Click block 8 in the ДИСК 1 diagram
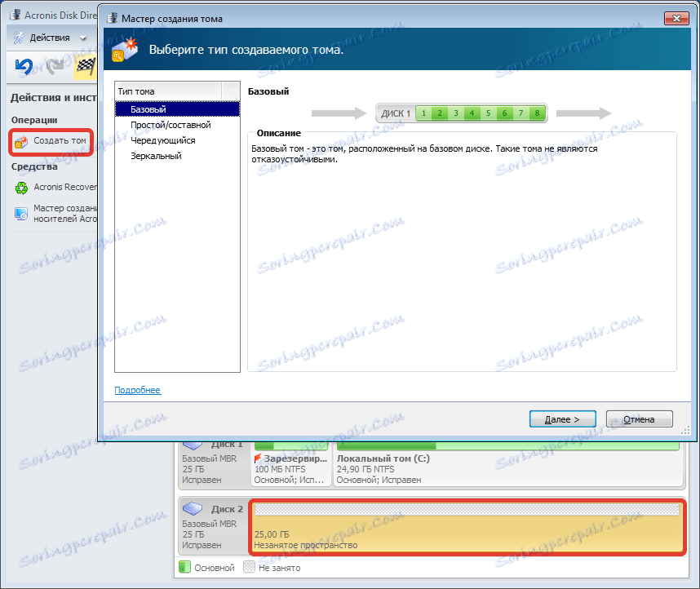The image size is (700, 589). pos(537,113)
